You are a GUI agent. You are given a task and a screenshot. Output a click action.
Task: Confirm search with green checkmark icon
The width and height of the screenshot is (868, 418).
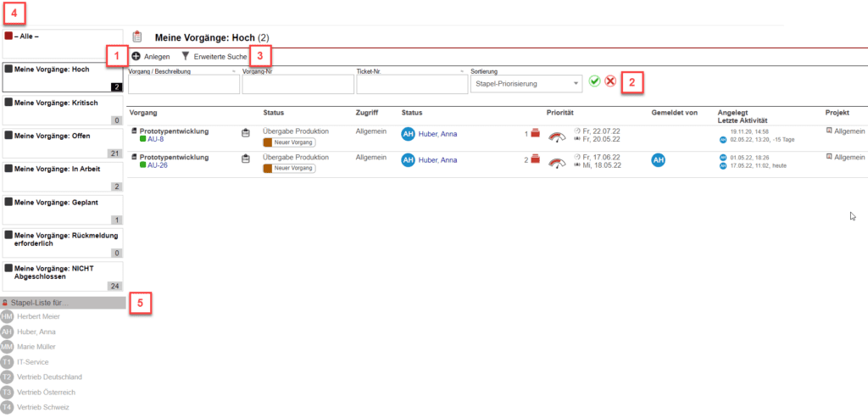point(594,81)
